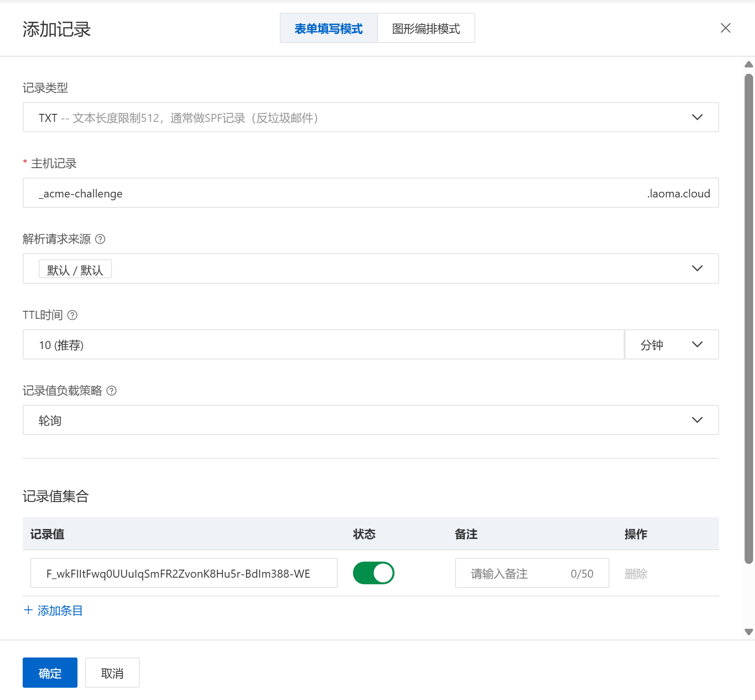Toggle the record 状态 switch
This screenshot has width=755, height=700.
(374, 573)
